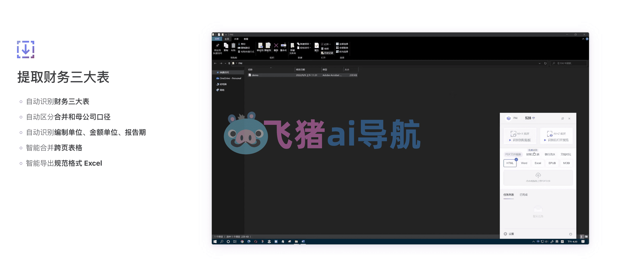Click the Forward navigation arrow in Explorer
The width and height of the screenshot is (644, 266).
click(x=221, y=63)
